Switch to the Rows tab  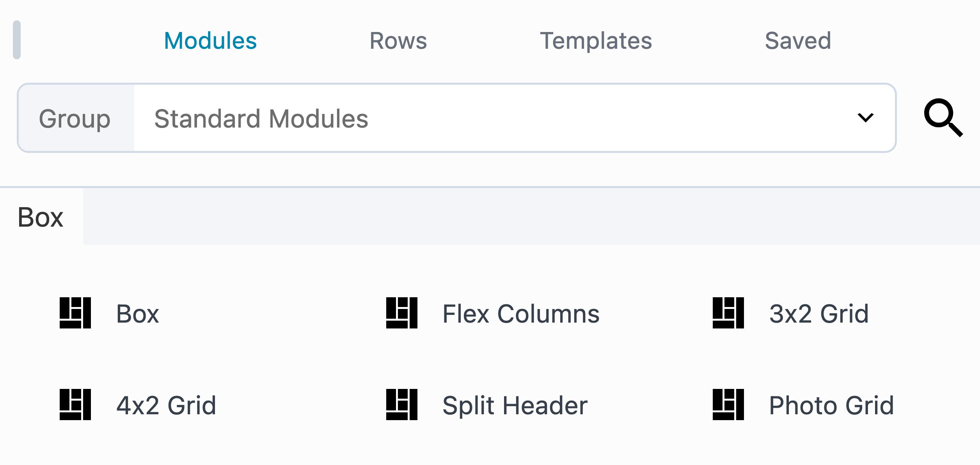point(398,40)
